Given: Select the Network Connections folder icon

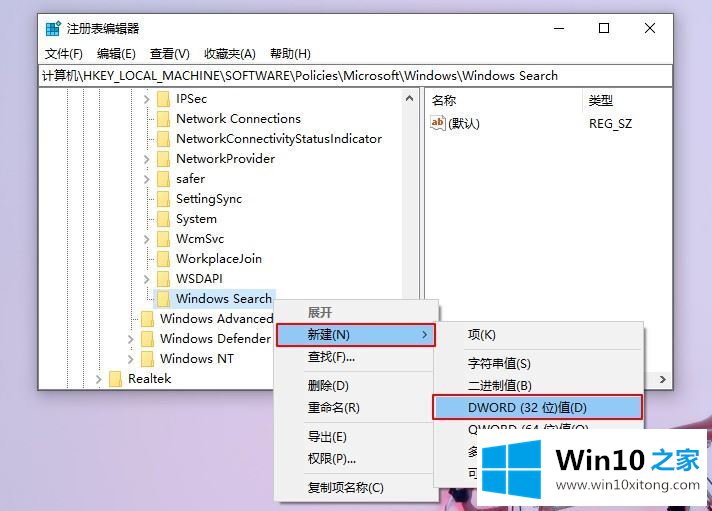Looking at the screenshot, I should click(163, 119).
